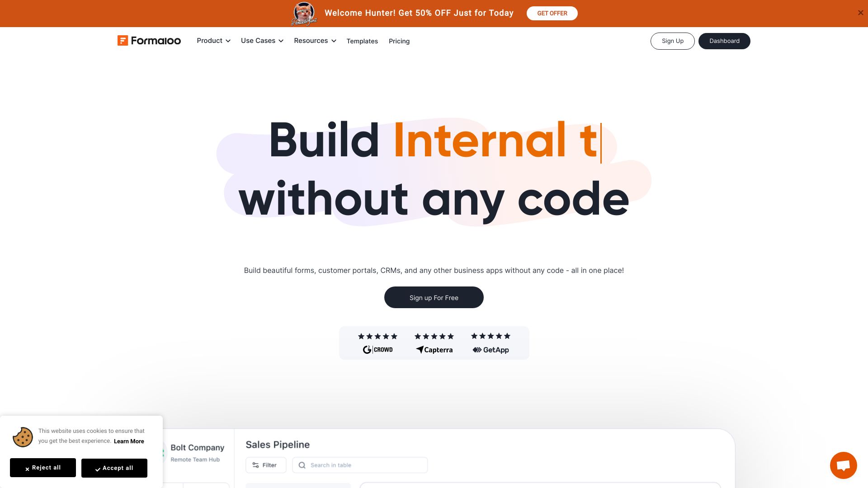868x488 pixels.
Task: Navigate to Pricing page
Action: [x=400, y=41]
